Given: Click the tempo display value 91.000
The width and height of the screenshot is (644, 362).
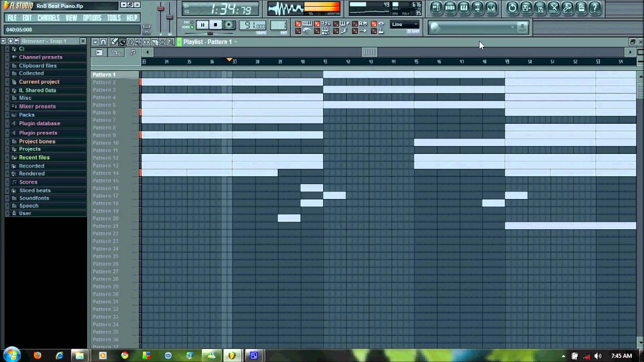Looking at the screenshot, I should coord(253,25).
